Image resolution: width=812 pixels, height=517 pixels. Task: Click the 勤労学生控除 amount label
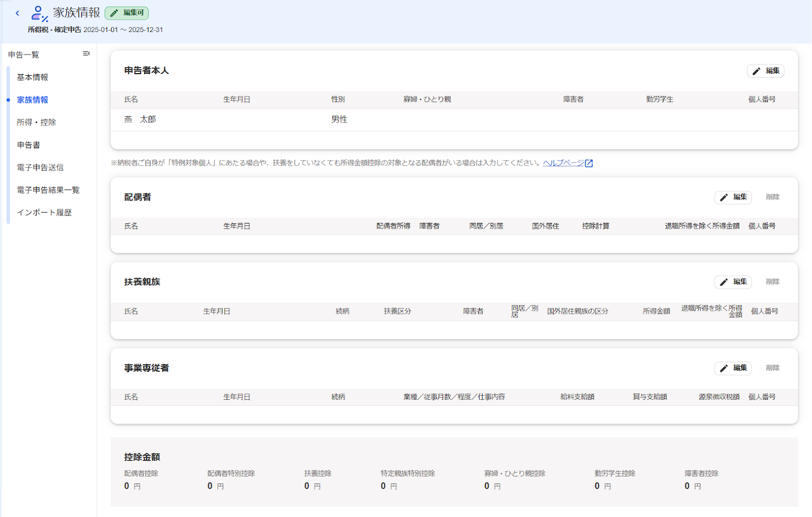click(x=615, y=473)
